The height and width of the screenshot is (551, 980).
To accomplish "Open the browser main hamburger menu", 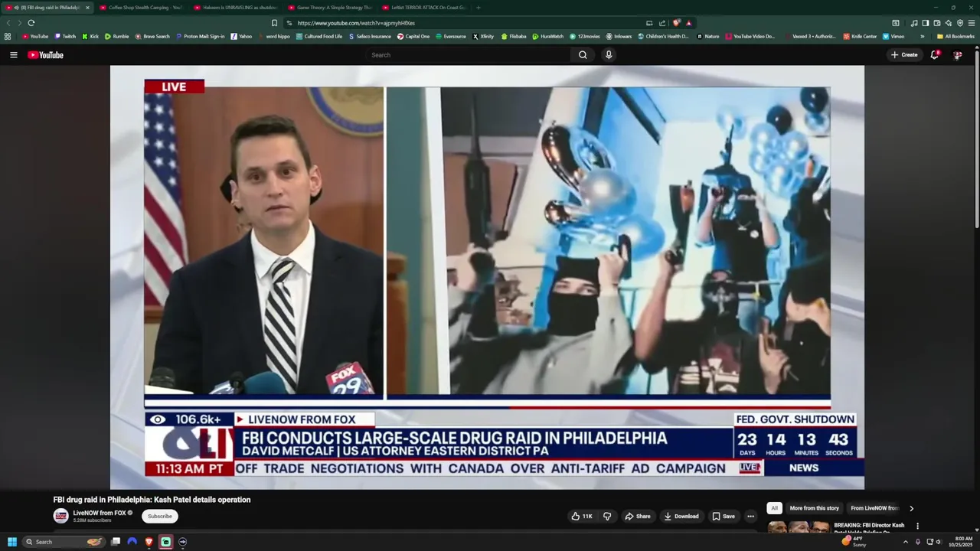I will [972, 23].
